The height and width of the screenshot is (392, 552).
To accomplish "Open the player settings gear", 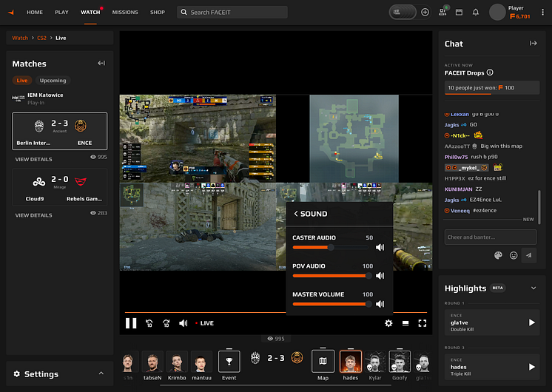I will point(388,323).
